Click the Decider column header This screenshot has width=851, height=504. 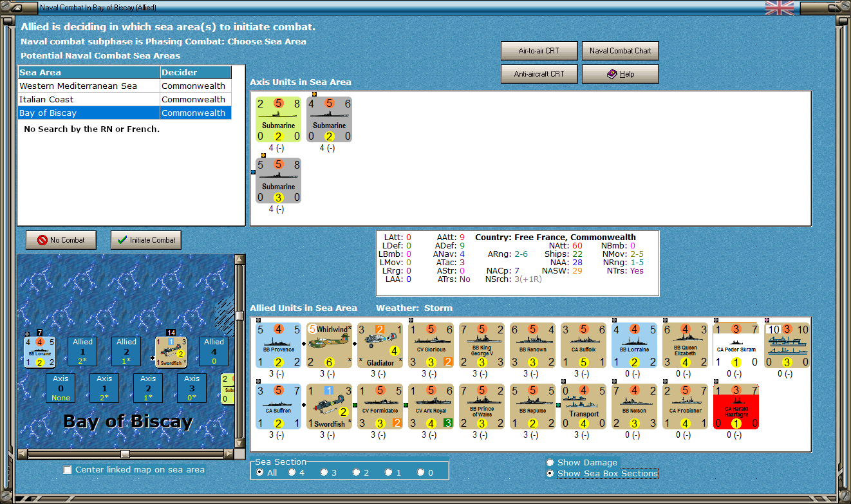196,72
